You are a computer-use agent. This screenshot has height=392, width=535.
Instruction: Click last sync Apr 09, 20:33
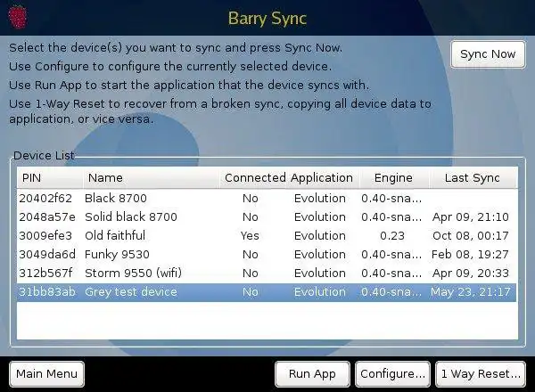(471, 273)
